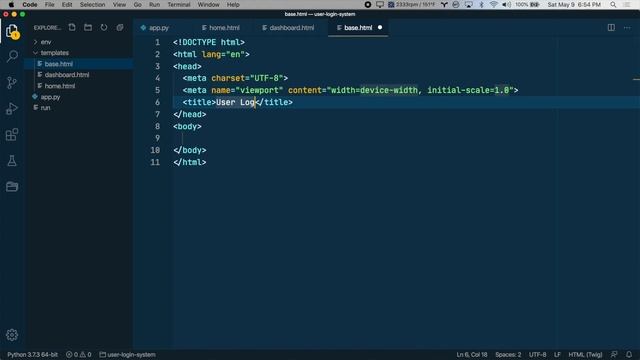Collapse all folders in Explorer
Screen dimensions: 640x360
120,27
